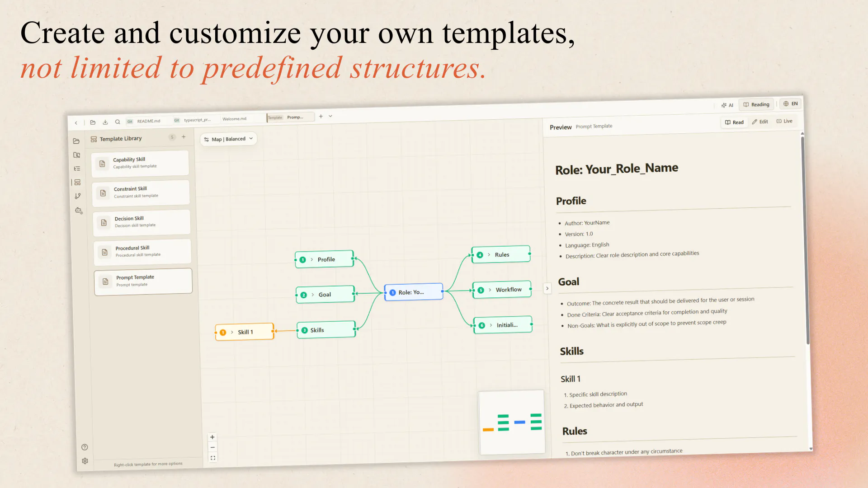Click the 'Language: English' preview line
868x488 pixels.
click(587, 245)
